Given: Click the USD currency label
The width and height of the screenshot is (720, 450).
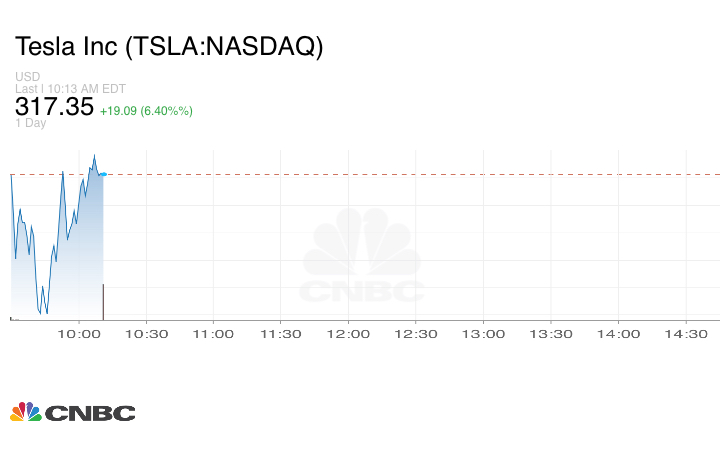Looking at the screenshot, I should [27, 77].
